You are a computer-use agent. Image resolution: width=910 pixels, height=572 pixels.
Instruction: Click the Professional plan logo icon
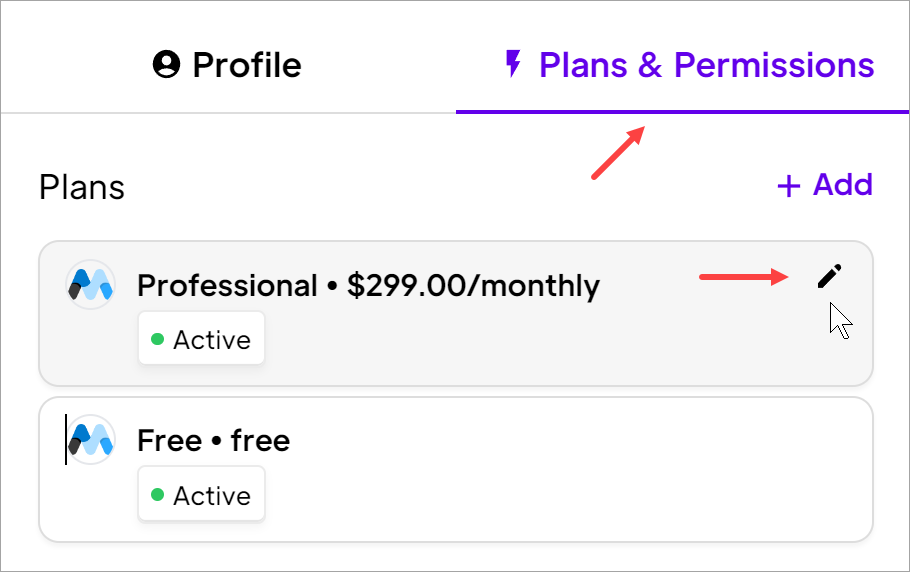(90, 285)
